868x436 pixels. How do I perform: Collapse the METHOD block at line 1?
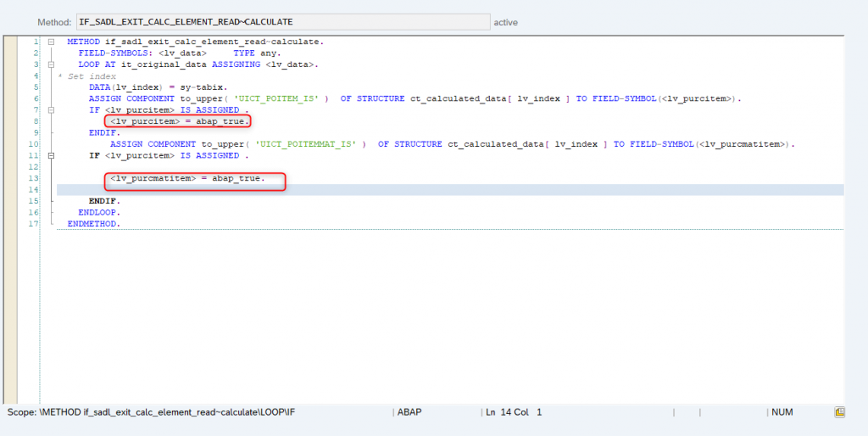point(51,42)
